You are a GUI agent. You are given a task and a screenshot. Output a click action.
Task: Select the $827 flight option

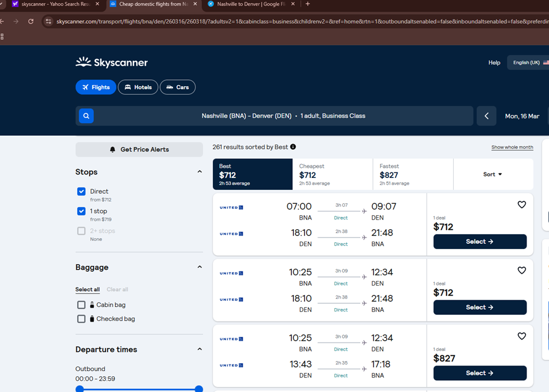point(480,373)
